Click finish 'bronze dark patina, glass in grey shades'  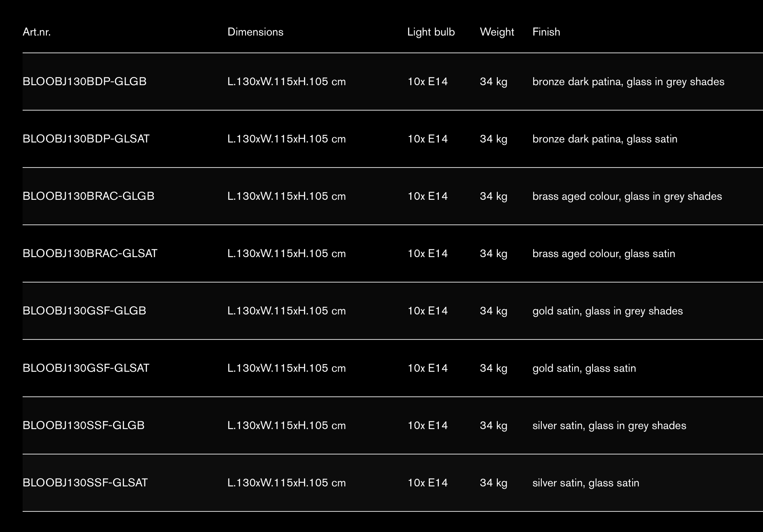628,82
